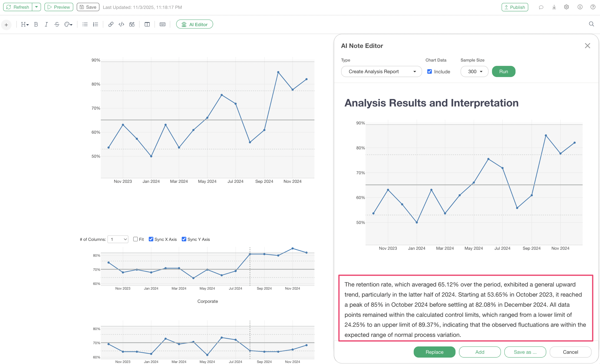Insert a bulleted list

coord(85,24)
